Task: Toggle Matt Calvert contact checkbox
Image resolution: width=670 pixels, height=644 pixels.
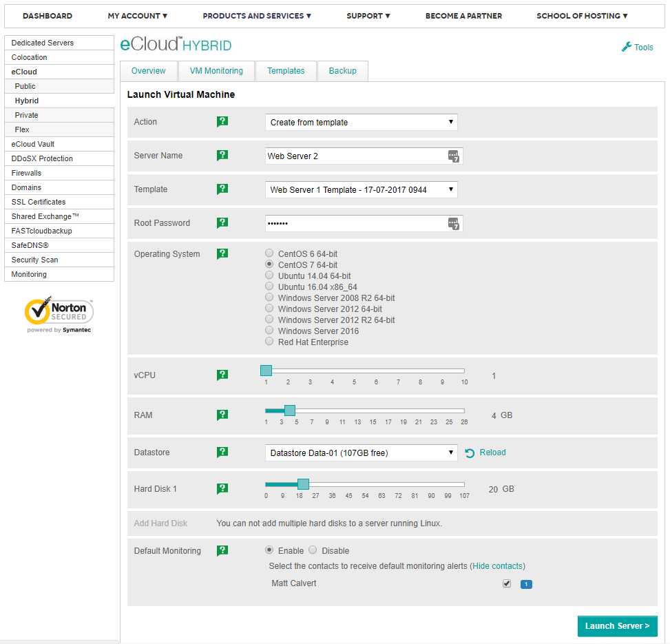Action: (x=507, y=584)
